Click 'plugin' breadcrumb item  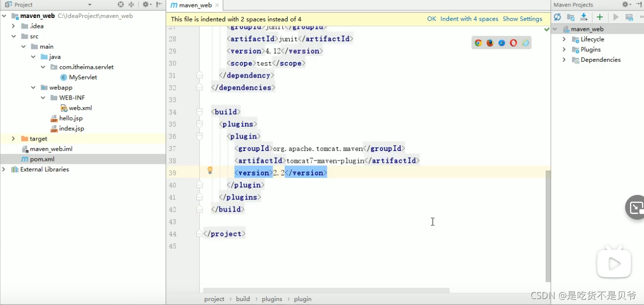[303, 299]
